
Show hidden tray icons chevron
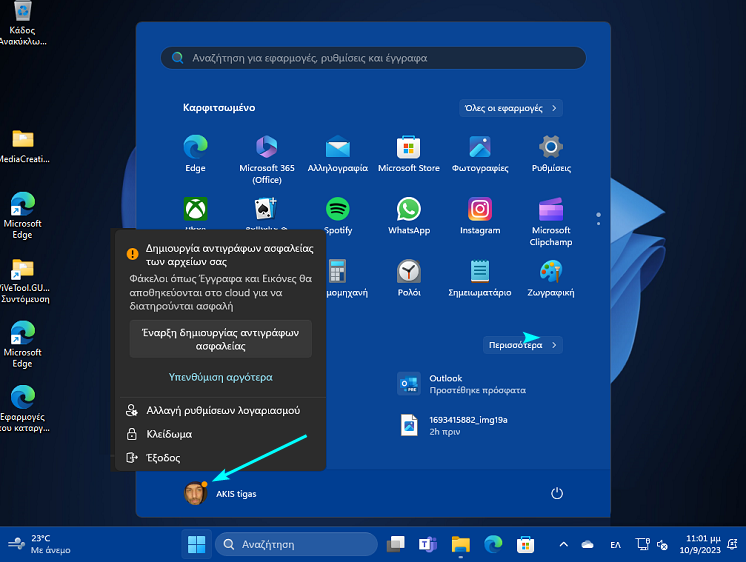[x=563, y=544]
